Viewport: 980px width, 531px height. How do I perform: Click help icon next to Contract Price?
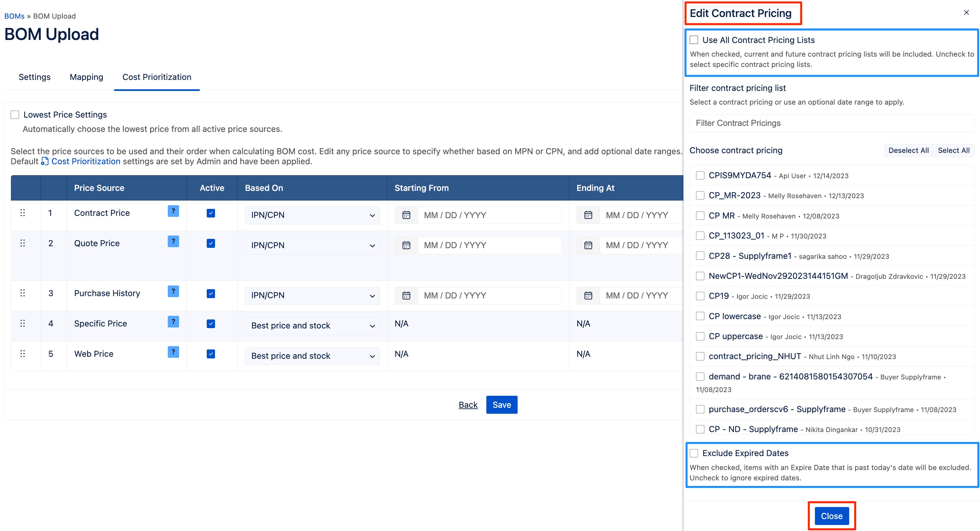point(173,211)
